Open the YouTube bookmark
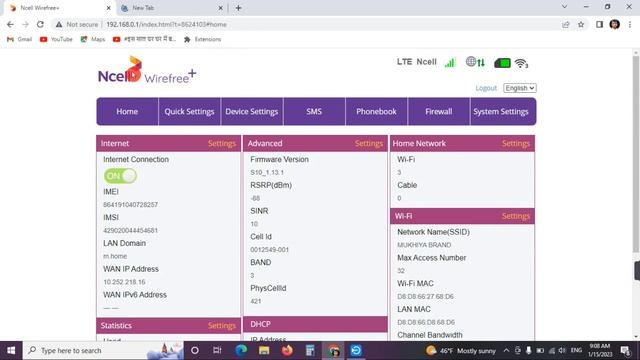 [56, 39]
